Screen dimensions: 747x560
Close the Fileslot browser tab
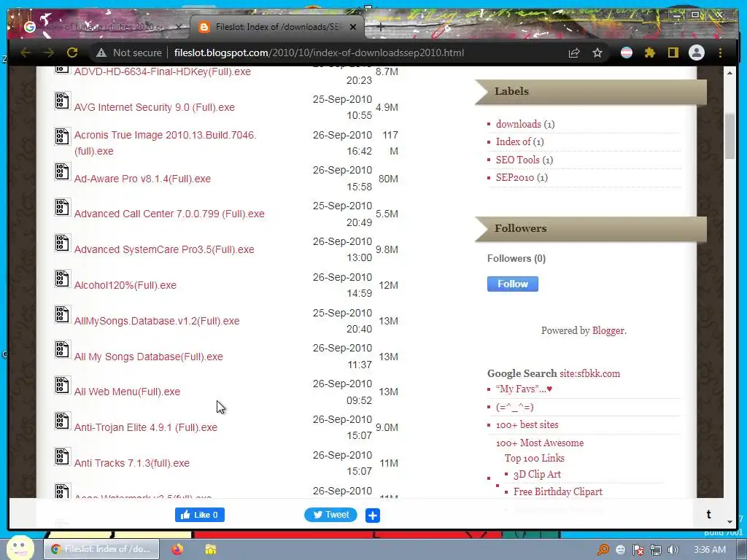click(x=353, y=27)
